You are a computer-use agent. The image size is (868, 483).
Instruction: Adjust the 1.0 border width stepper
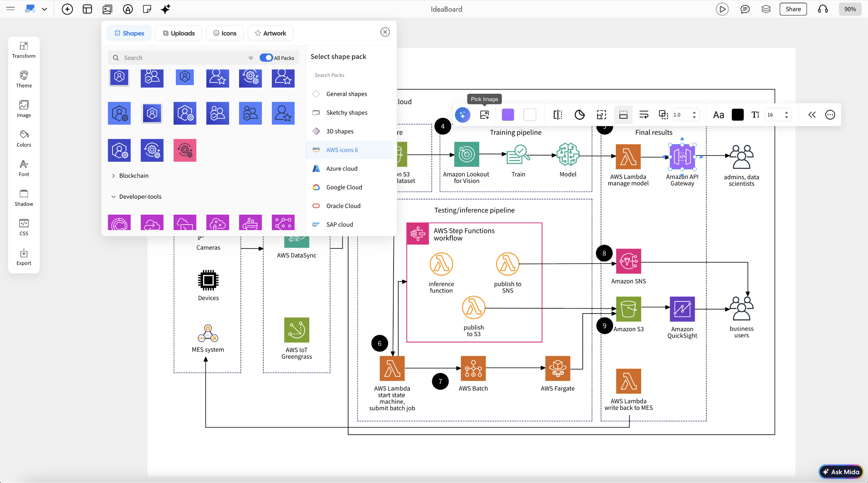pos(694,115)
